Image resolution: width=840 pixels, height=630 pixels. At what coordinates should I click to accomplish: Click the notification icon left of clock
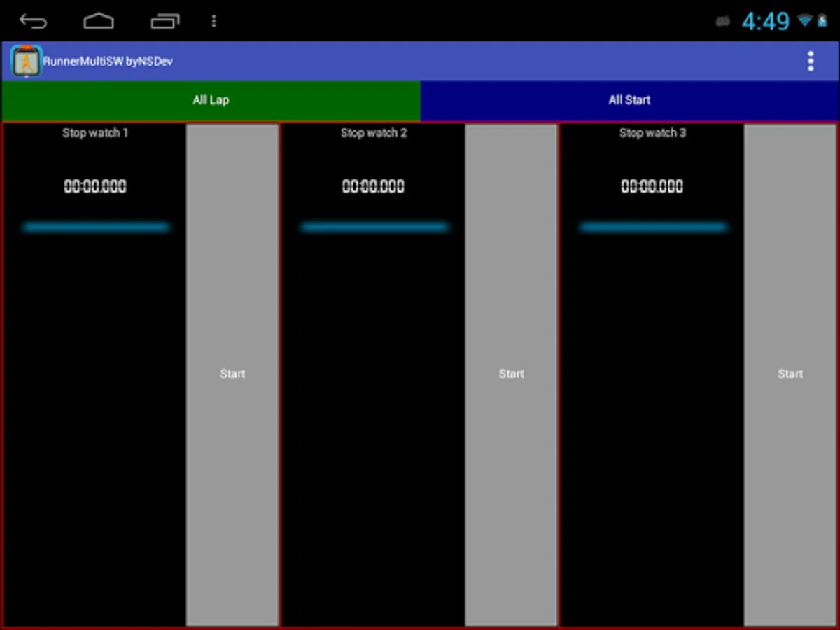tap(723, 22)
